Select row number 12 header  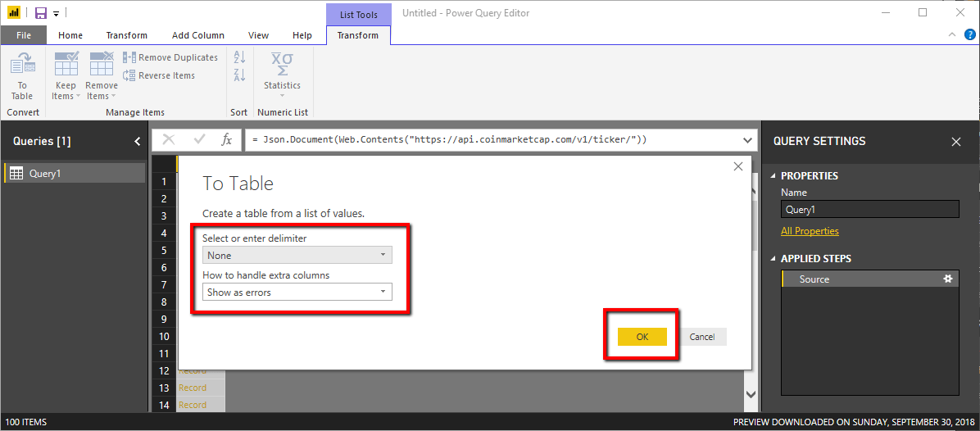(165, 371)
